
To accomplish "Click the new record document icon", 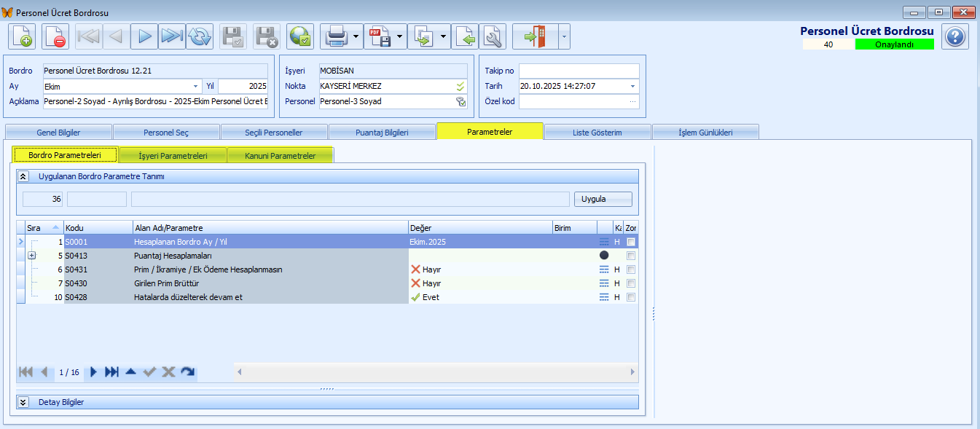I will coord(22,36).
